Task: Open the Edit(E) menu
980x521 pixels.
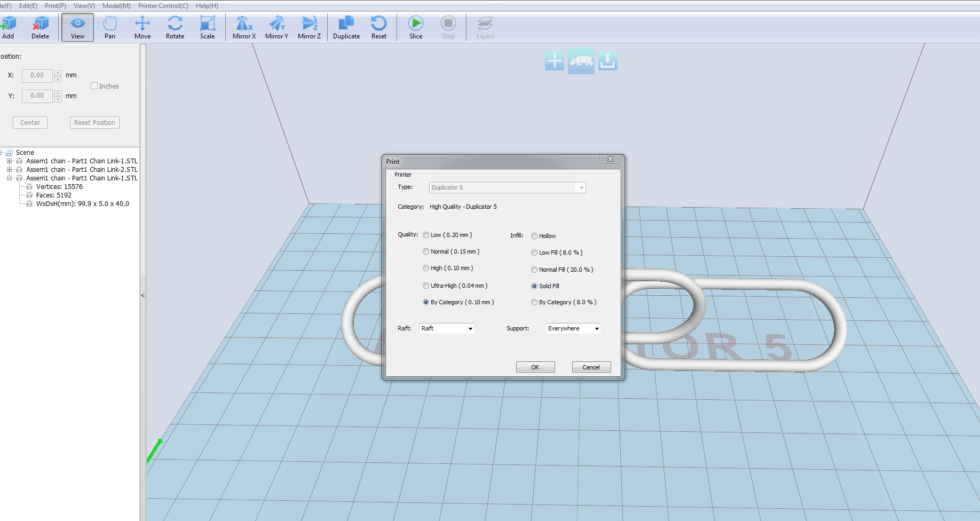Action: [28, 6]
